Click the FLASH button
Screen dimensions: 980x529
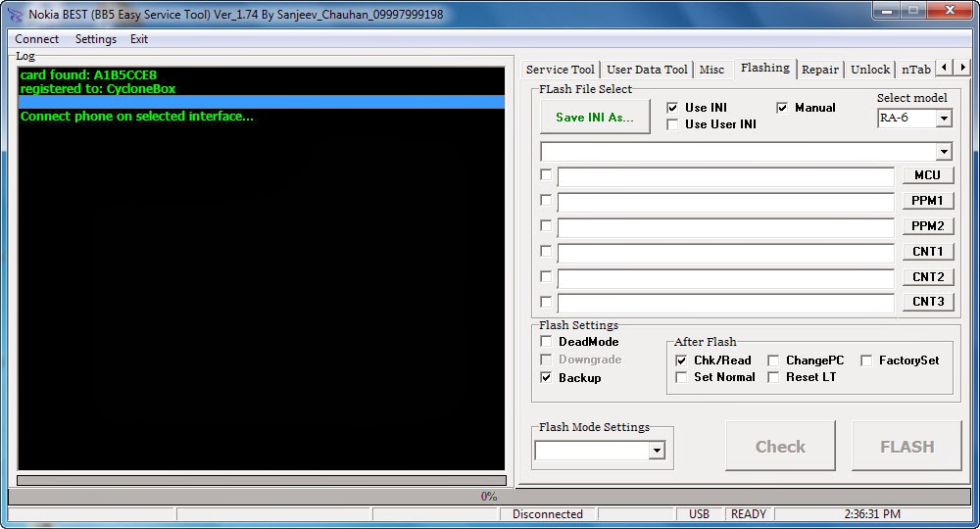[x=906, y=446]
